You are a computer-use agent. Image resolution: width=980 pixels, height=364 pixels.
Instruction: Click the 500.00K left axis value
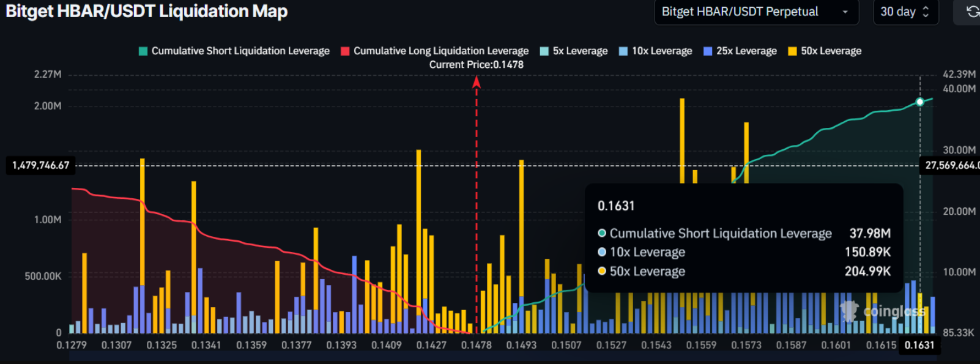[x=43, y=277]
